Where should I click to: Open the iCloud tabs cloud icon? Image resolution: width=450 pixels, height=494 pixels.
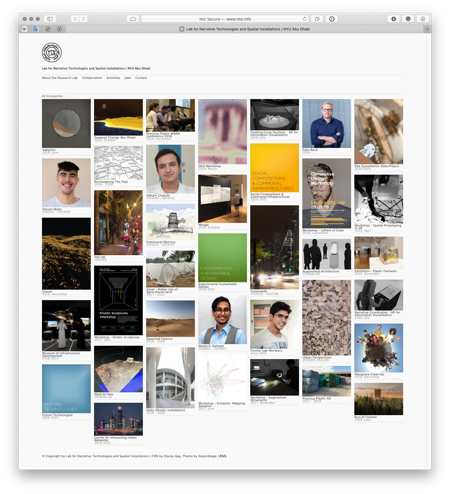coord(133,19)
